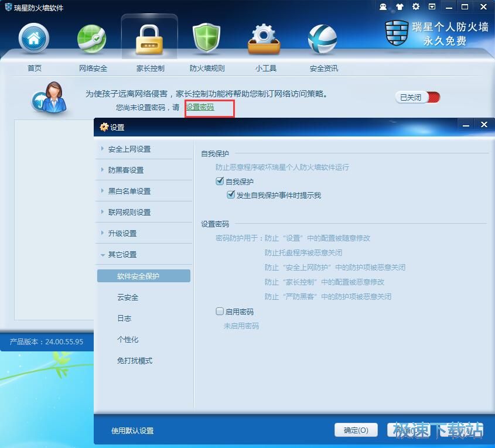
Task: Select 个性化 settings item
Action: pos(128,340)
